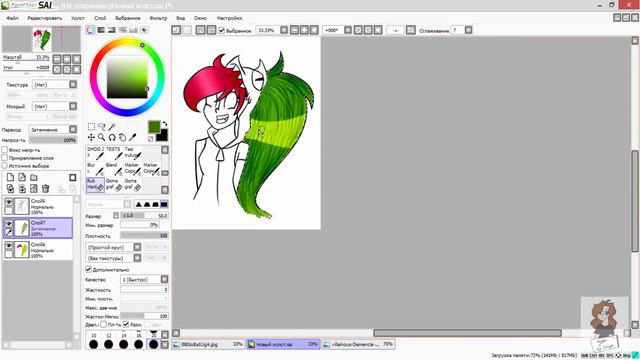Toggle the Пл-ть pressure checkbox
Screen dimensions: 640x360
click(x=104, y=324)
